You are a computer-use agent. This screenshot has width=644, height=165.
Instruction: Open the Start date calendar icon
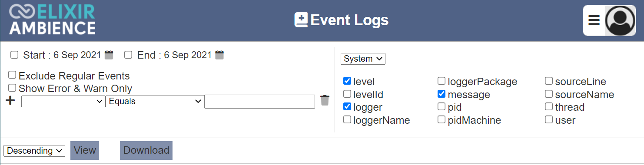(x=109, y=55)
